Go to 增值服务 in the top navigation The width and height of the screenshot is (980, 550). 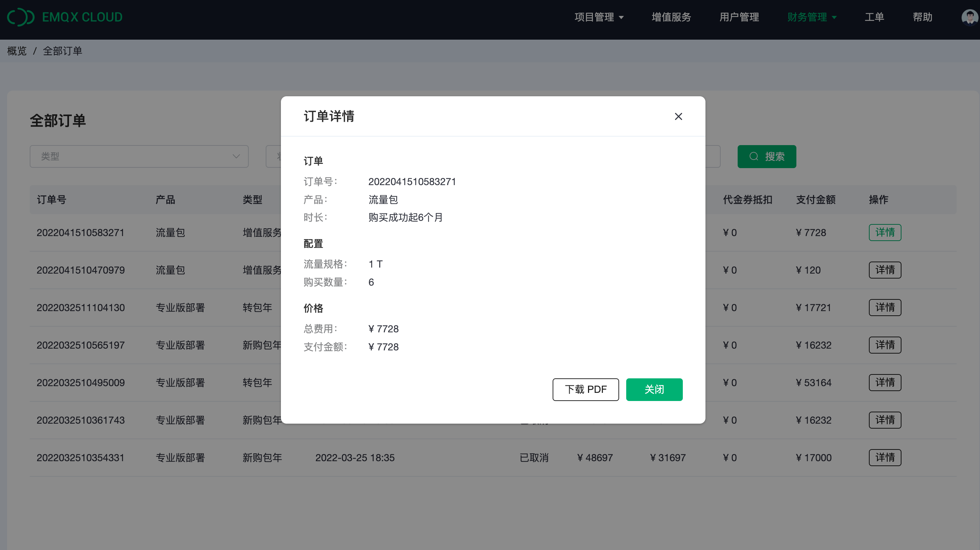[x=671, y=17]
